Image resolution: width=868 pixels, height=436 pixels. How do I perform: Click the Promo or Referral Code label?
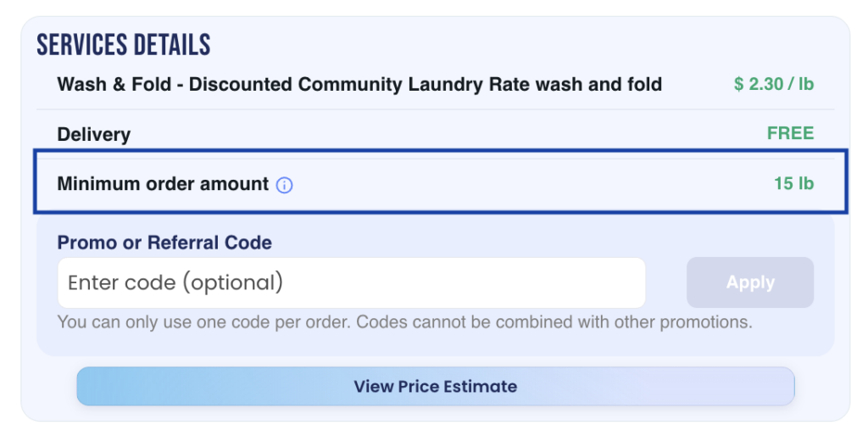coord(164,243)
